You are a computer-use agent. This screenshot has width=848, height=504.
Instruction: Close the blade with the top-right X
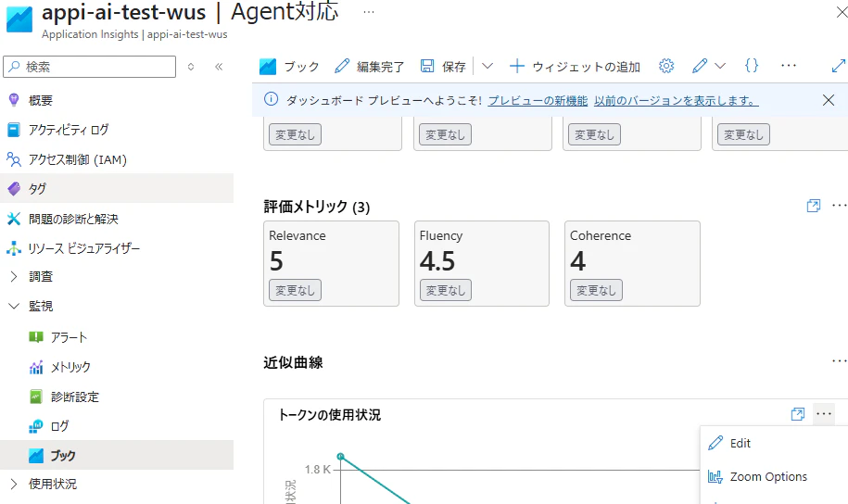[x=842, y=12]
